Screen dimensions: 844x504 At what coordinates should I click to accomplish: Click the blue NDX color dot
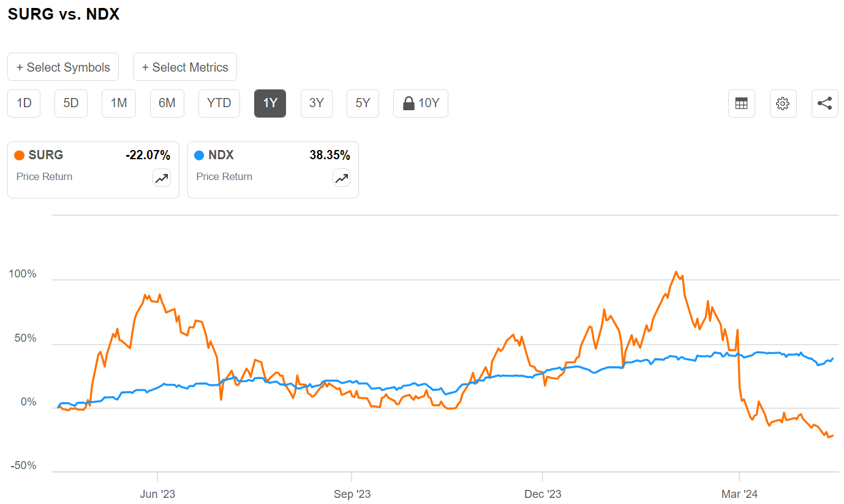(199, 156)
